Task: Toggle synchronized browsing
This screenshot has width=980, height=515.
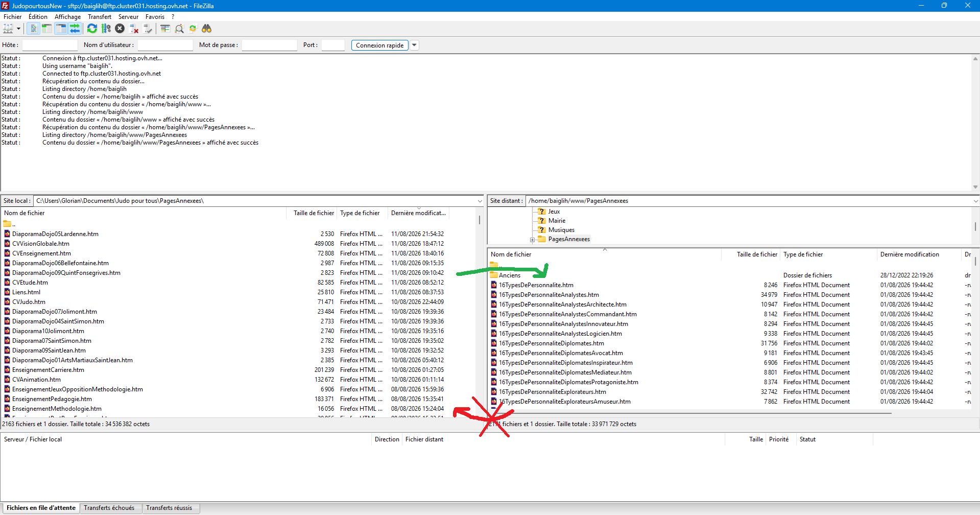Action: [x=193, y=29]
